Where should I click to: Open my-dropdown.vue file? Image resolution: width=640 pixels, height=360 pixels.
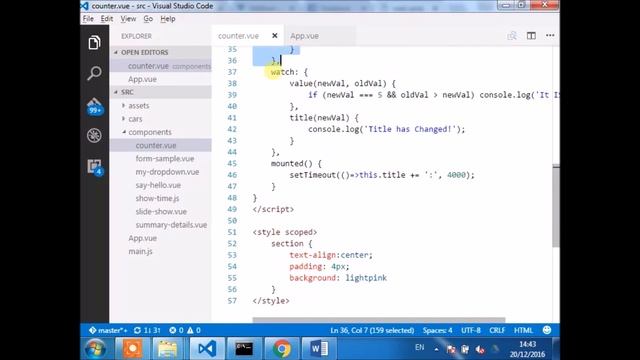(167, 172)
